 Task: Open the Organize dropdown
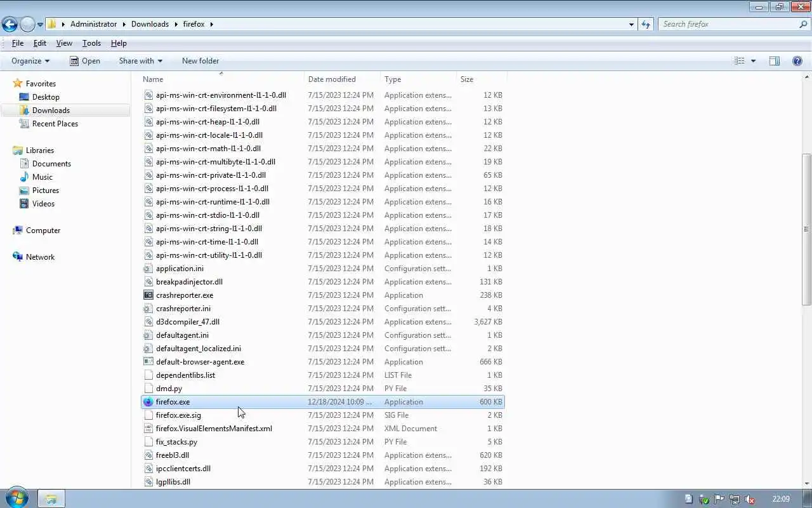[x=30, y=61]
